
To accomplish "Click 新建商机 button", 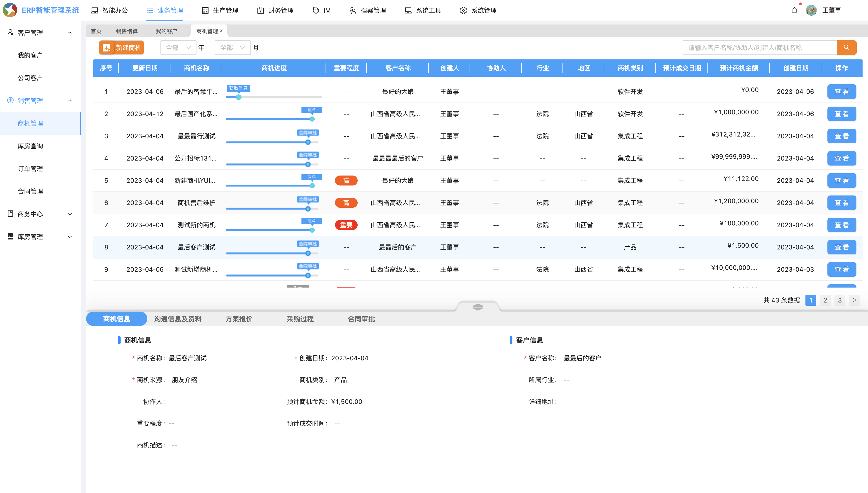I will tap(121, 48).
